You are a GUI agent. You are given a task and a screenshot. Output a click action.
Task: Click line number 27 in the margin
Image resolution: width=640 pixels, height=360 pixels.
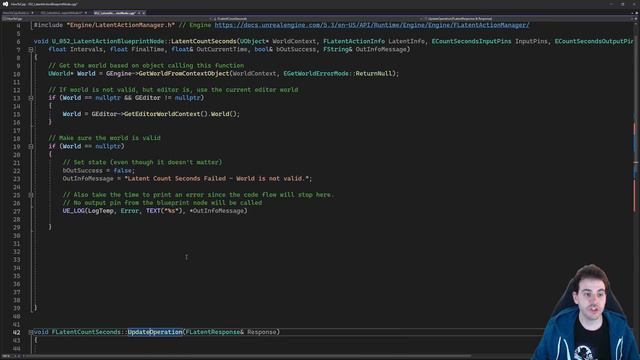pyautogui.click(x=16, y=211)
